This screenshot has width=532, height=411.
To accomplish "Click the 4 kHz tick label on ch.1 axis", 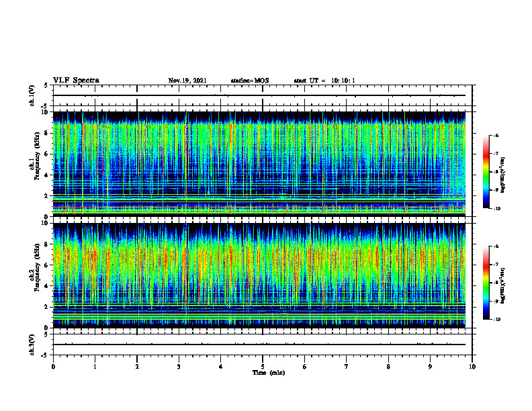I will [47, 175].
